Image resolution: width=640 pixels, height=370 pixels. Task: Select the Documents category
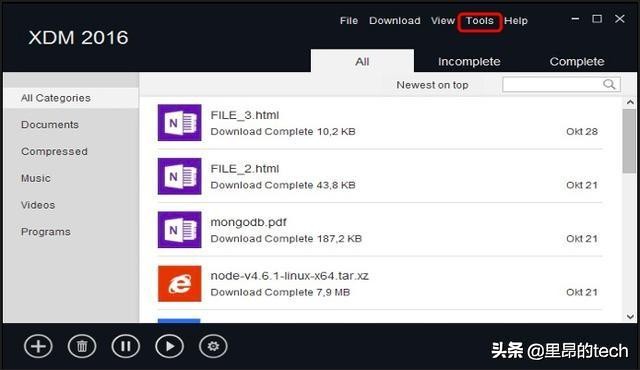point(50,124)
